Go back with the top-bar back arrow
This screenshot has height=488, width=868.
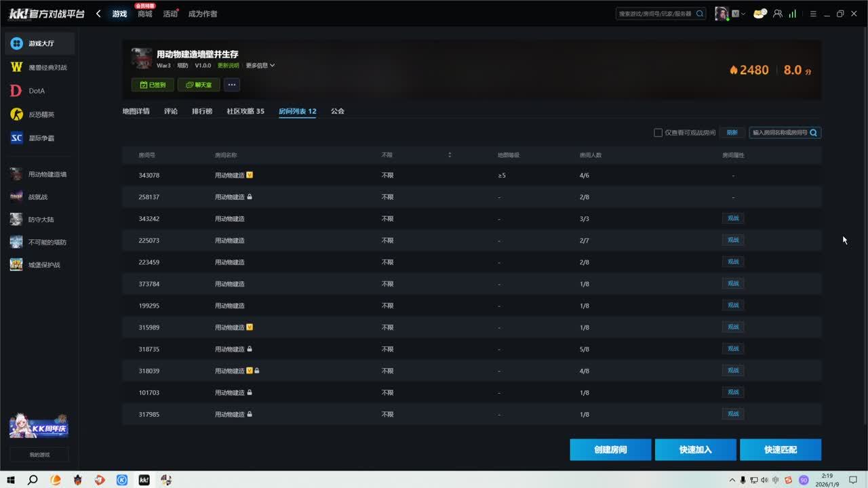click(x=98, y=14)
